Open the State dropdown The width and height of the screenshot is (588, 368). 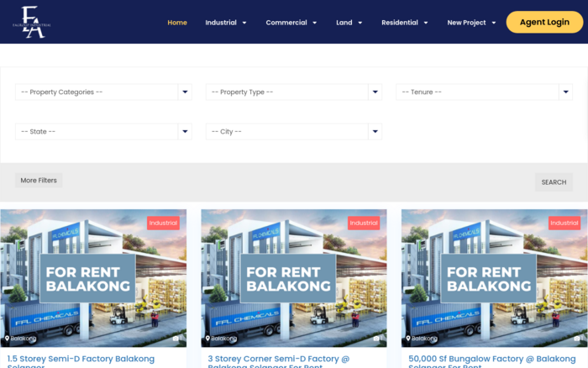click(x=103, y=132)
